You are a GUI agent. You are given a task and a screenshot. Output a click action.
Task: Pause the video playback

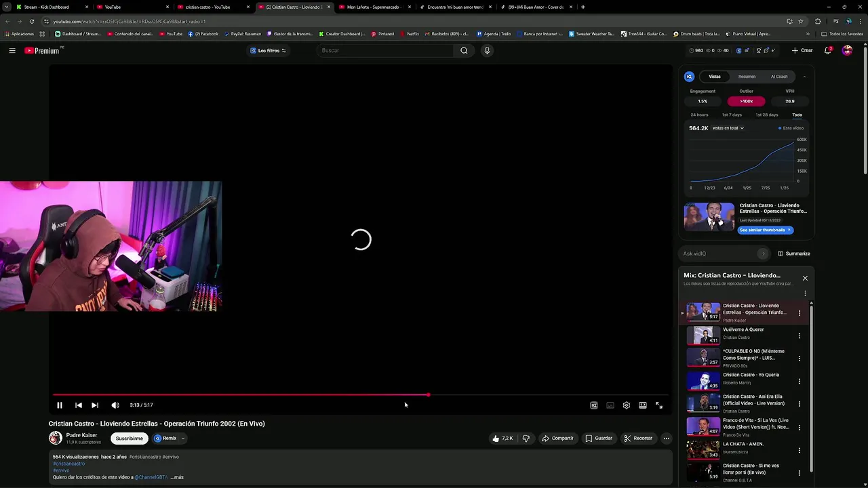(59, 405)
